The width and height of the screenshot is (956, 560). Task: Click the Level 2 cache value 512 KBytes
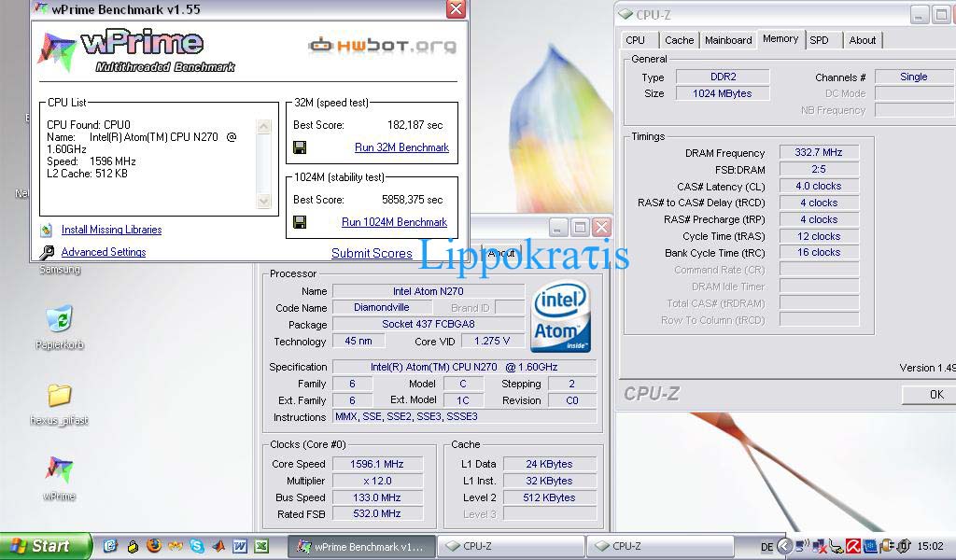pos(549,497)
